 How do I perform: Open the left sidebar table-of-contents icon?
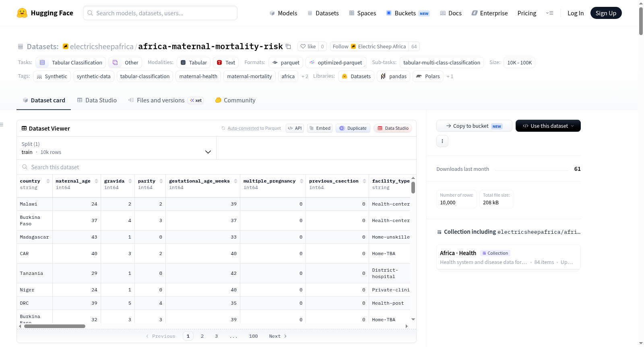(x=2, y=125)
